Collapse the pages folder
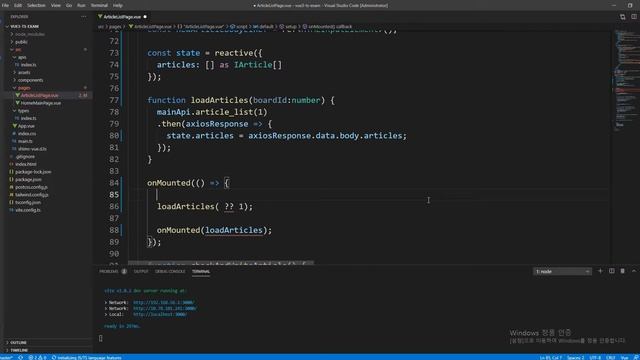Screen dimensions: 640x360 coord(24,88)
